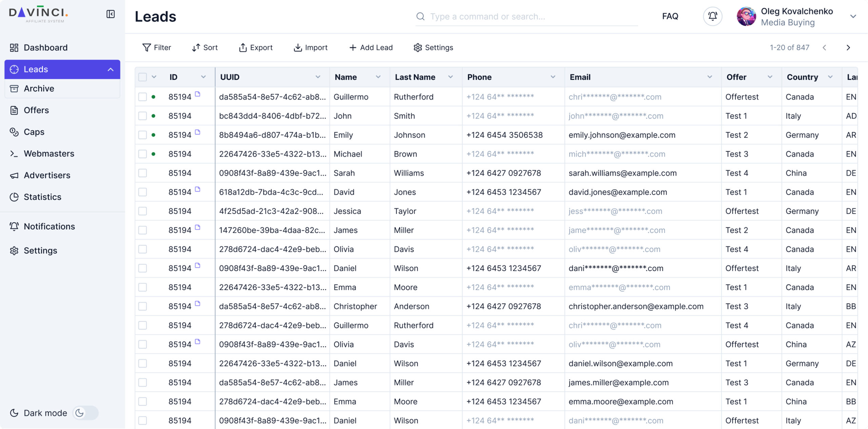Select checkbox for Emily Johnson row

point(143,135)
